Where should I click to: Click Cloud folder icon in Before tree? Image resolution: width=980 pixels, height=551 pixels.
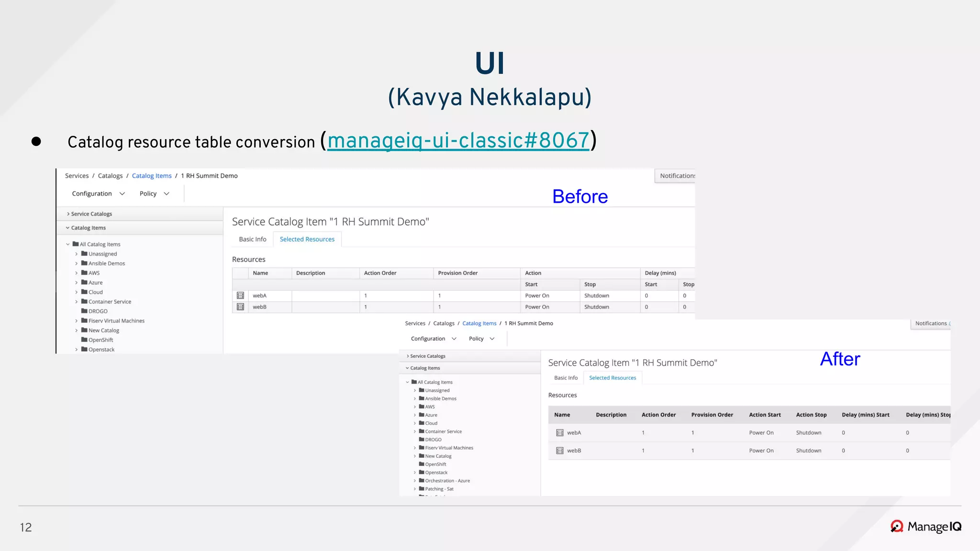tap(84, 292)
